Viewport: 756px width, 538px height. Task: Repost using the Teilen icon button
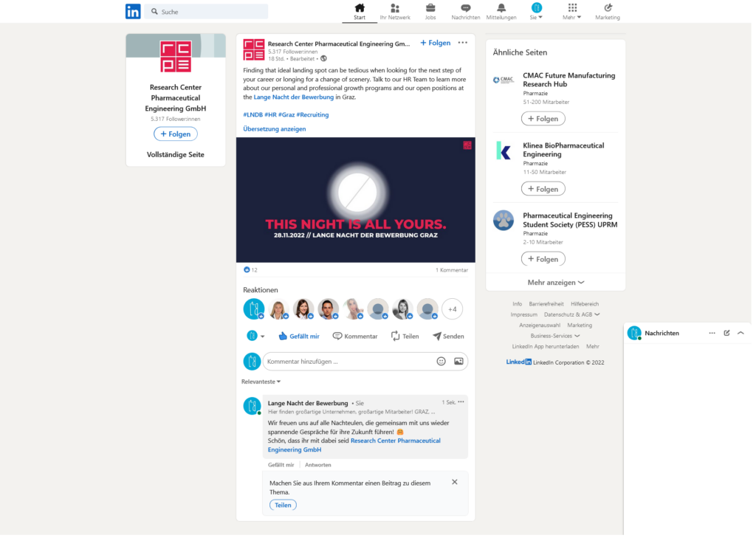click(x=405, y=336)
